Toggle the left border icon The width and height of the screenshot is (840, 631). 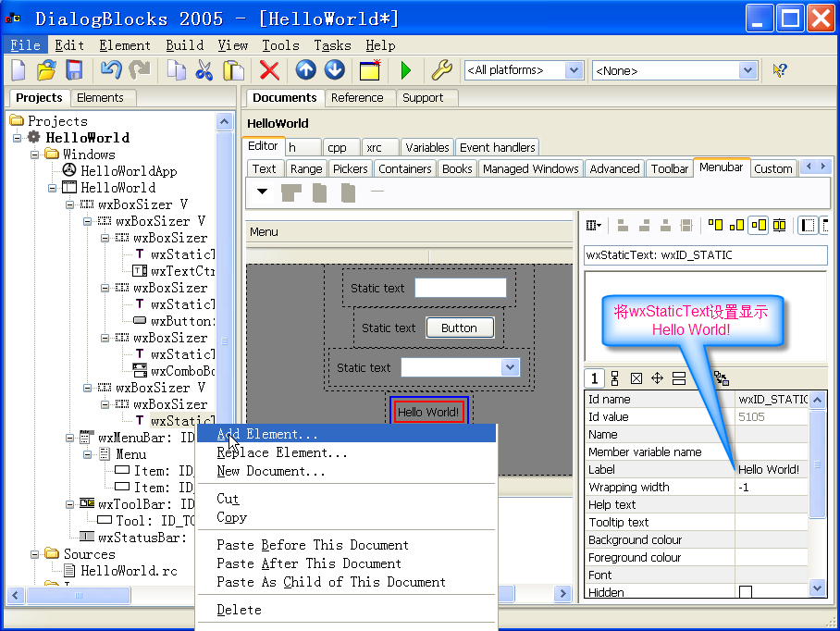click(x=808, y=225)
